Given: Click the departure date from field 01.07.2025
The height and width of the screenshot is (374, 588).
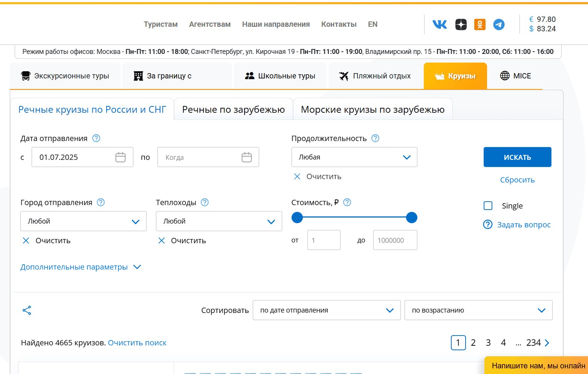Looking at the screenshot, I should pyautogui.click(x=82, y=157).
